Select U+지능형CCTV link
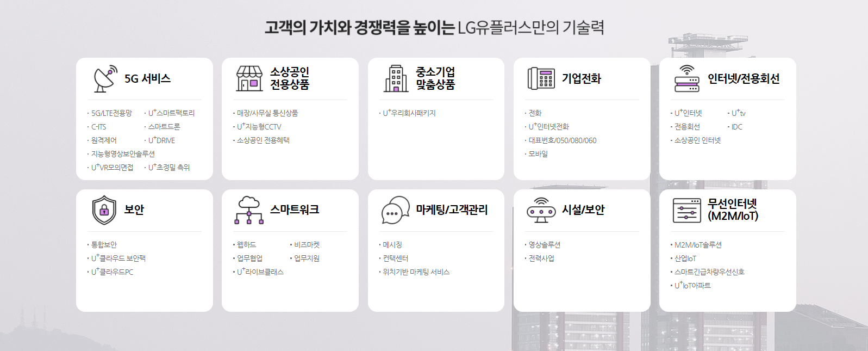The image size is (868, 351). [x=259, y=127]
